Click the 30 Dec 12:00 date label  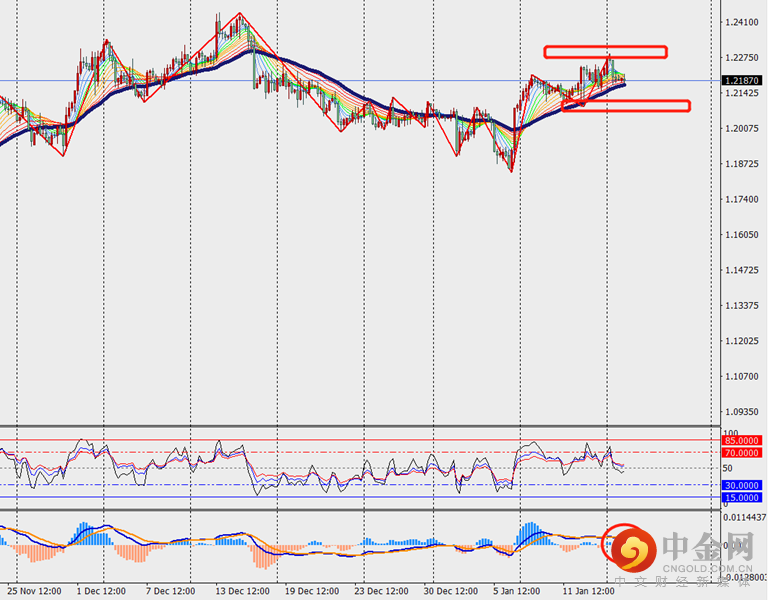click(455, 591)
